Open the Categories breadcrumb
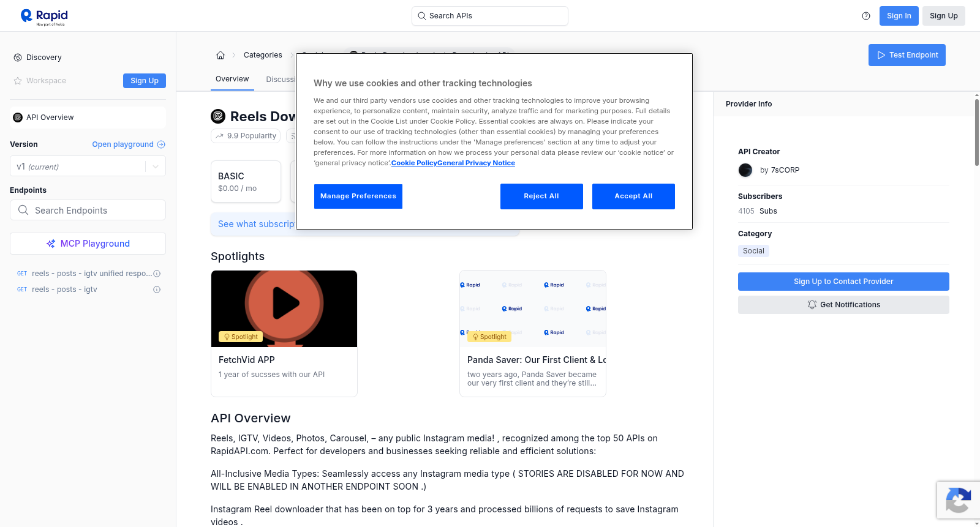Image resolution: width=980 pixels, height=527 pixels. tap(263, 55)
